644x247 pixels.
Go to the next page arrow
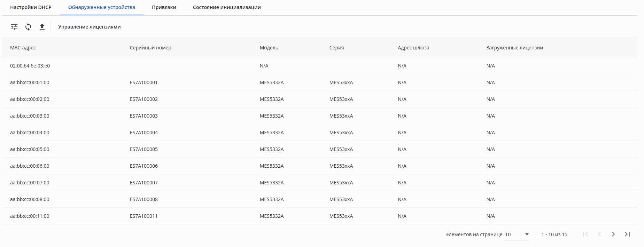613,234
